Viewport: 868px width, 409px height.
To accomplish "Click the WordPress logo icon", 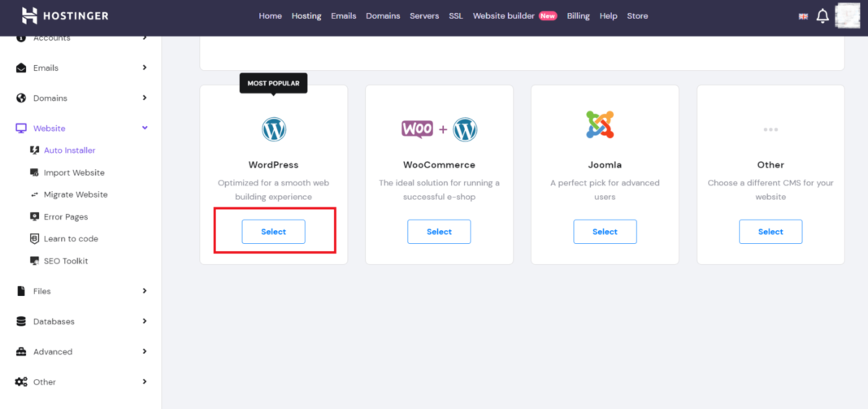I will pos(274,129).
